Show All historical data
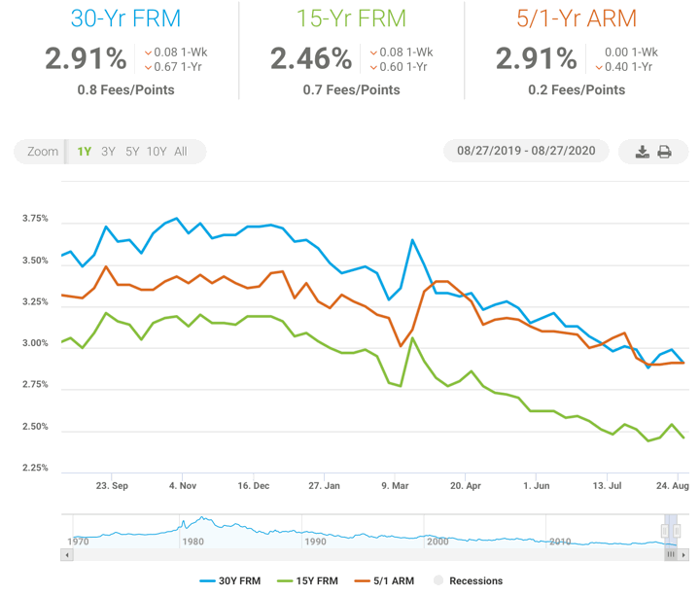Screen dimensions: 700x595 tap(181, 152)
